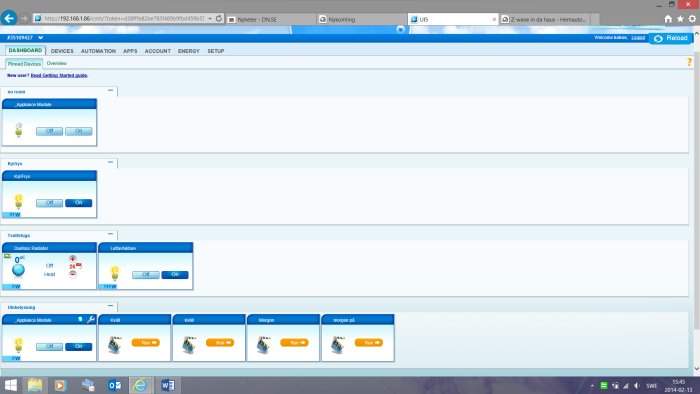
Task: Click the lit bulb icon in the Kyl/frys card
Action: tap(18, 202)
